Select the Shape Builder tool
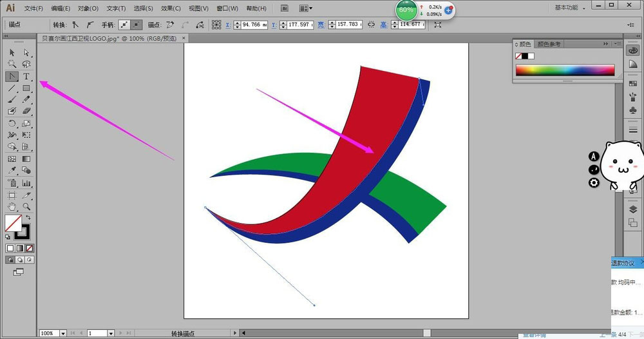The width and height of the screenshot is (644, 339). 12,147
